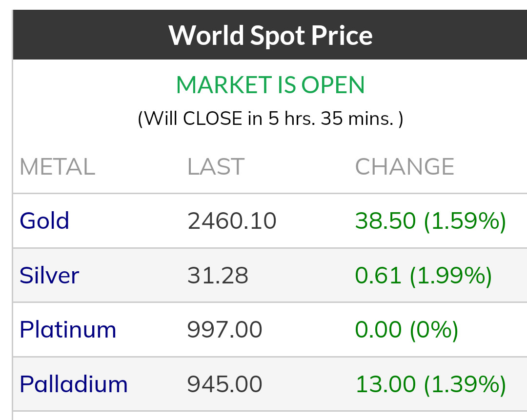527x420 pixels.
Task: Click the CHANGE column header
Action: [405, 167]
